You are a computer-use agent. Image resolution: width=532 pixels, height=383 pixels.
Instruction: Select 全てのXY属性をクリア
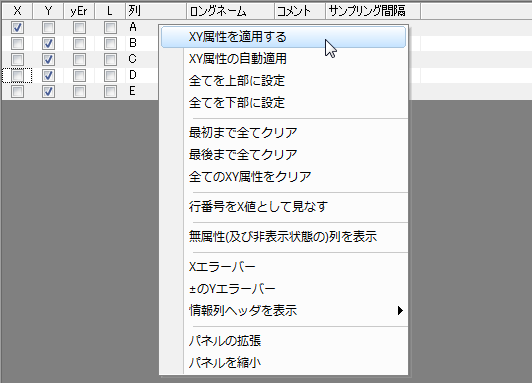283,177
